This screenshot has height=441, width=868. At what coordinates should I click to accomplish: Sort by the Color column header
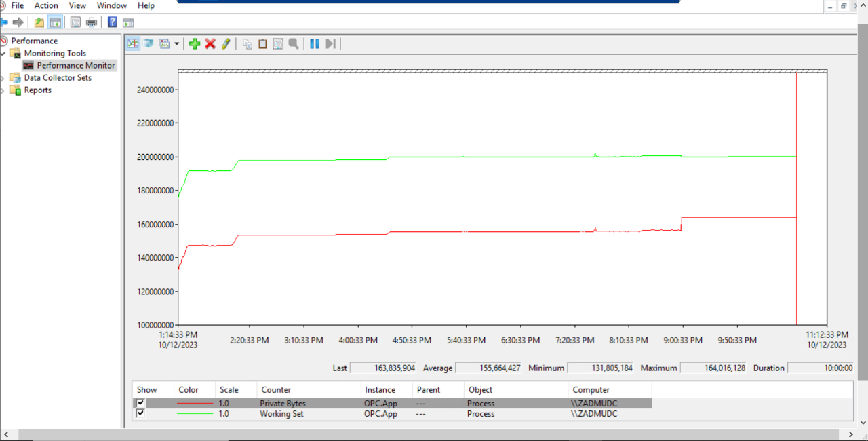point(195,390)
